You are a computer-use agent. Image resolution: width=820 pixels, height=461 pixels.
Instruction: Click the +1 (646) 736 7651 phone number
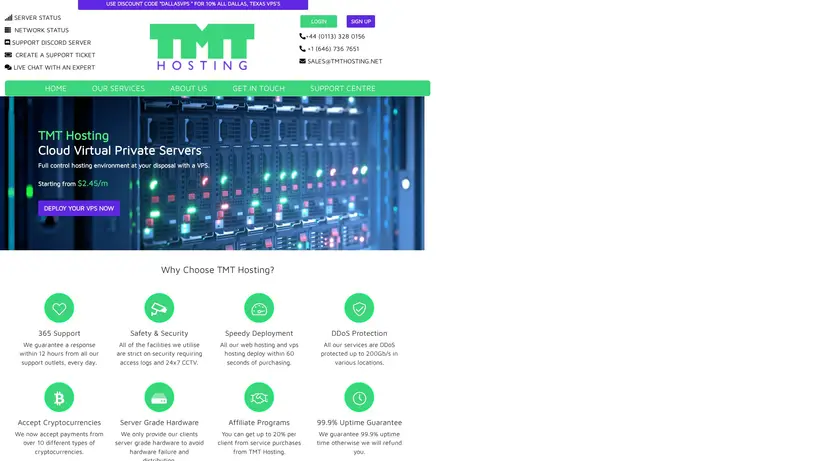(x=333, y=49)
